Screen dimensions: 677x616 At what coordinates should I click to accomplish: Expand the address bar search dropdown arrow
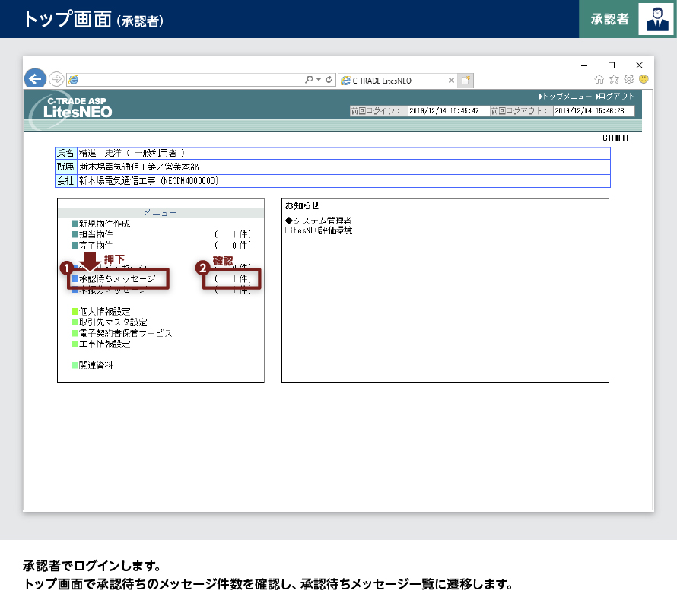[318, 79]
